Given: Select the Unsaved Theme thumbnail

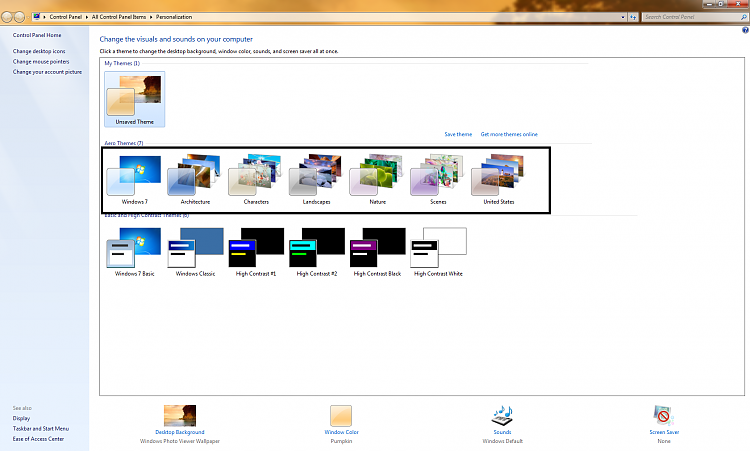Looking at the screenshot, I should pos(134,99).
